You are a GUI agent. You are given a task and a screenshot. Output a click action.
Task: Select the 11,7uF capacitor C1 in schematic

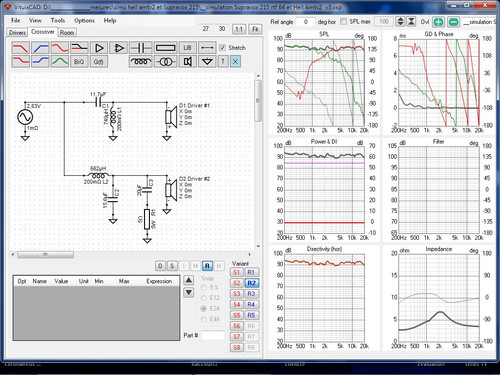pyautogui.click(x=98, y=102)
